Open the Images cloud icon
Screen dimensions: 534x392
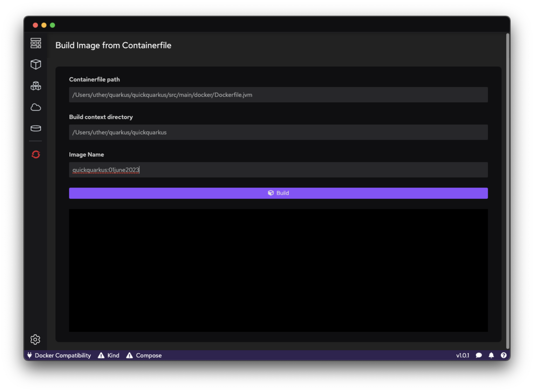pyautogui.click(x=36, y=107)
